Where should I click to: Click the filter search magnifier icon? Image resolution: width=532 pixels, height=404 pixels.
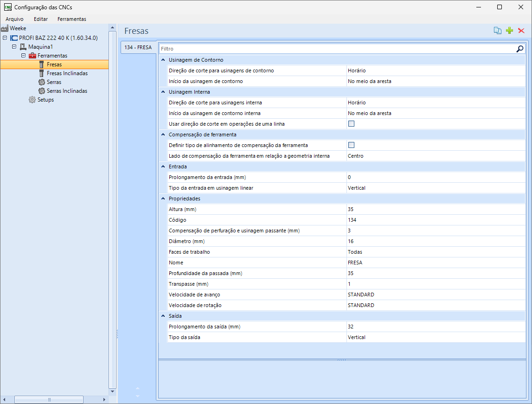click(x=519, y=49)
